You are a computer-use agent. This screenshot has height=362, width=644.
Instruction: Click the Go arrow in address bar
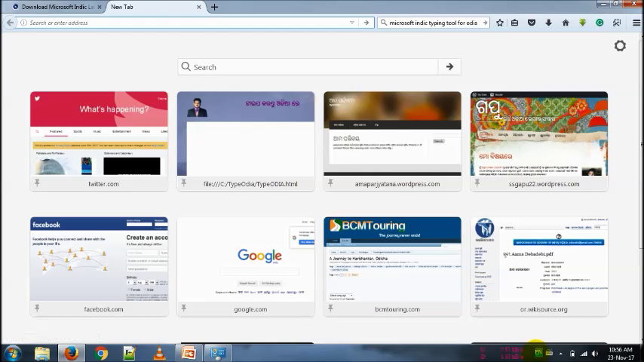(366, 23)
